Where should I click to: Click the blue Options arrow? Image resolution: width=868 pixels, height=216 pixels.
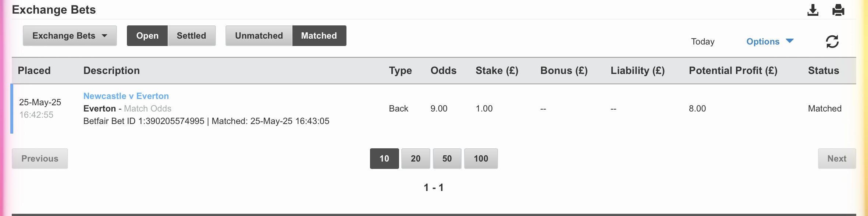(x=790, y=41)
